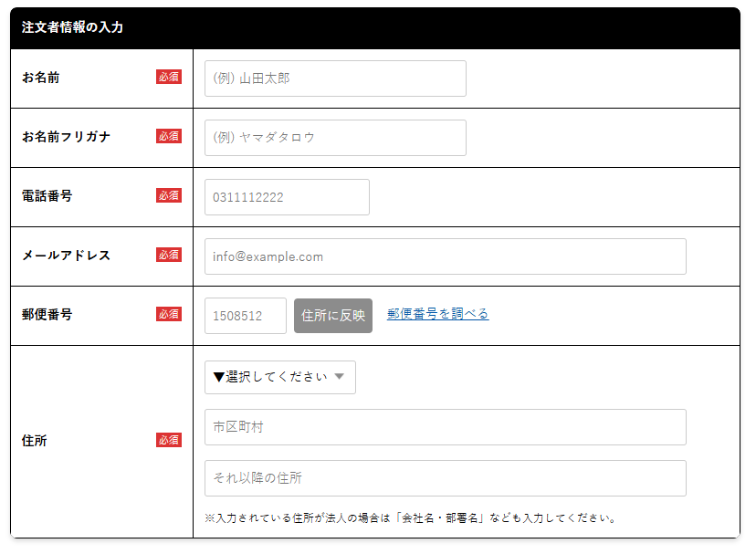This screenshot has width=756, height=554.
Task: Click the お名前 name input field
Action: click(x=335, y=78)
